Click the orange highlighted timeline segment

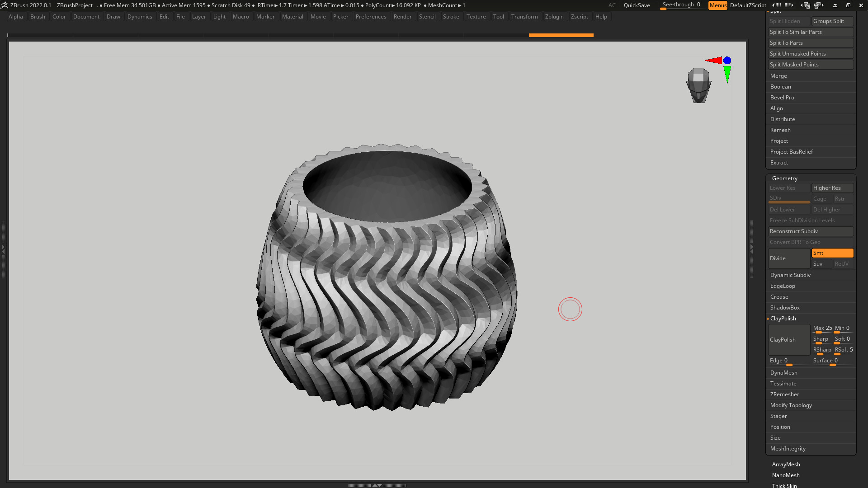pos(561,35)
